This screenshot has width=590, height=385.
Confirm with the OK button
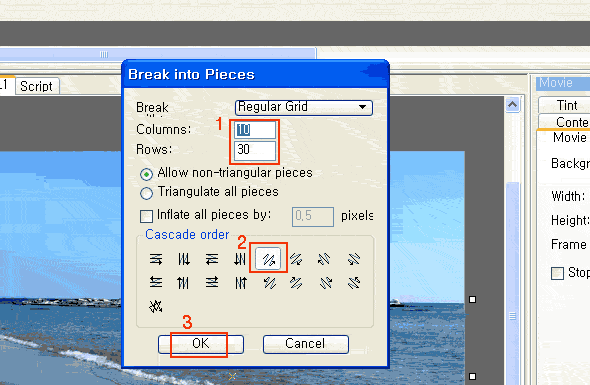201,344
